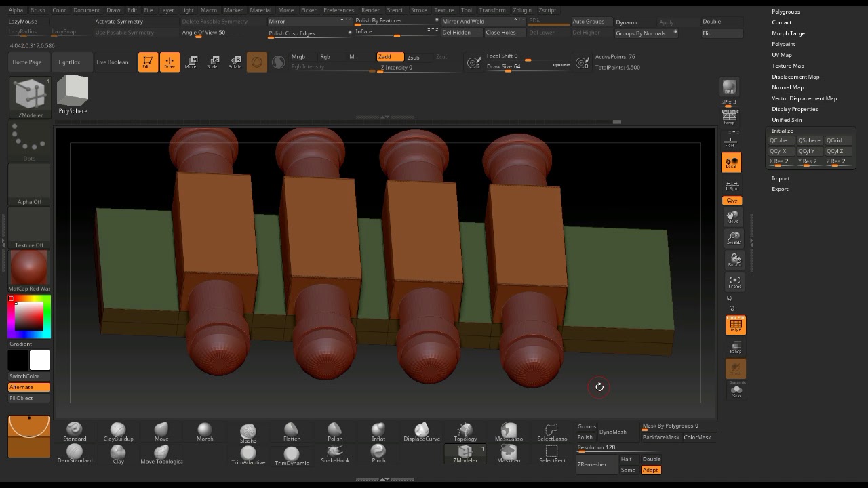Screen dimensions: 868x488
Task: Select the SelectRect tool
Action: click(x=551, y=453)
